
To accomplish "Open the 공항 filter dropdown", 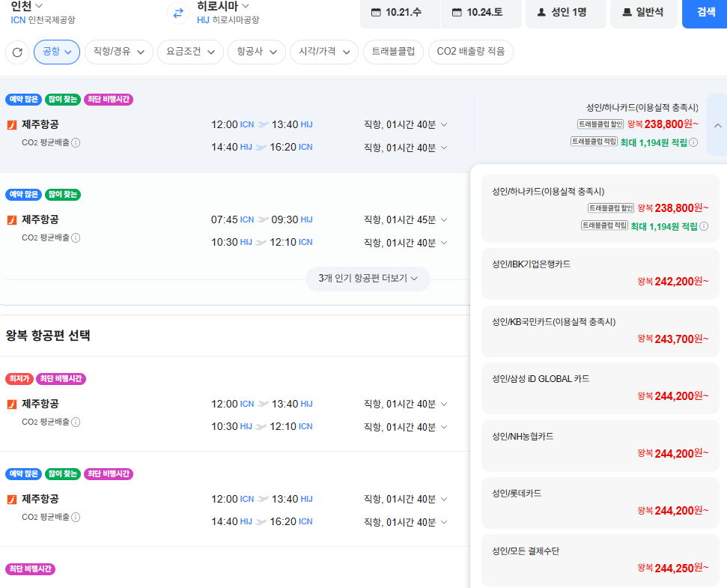I will click(x=57, y=52).
